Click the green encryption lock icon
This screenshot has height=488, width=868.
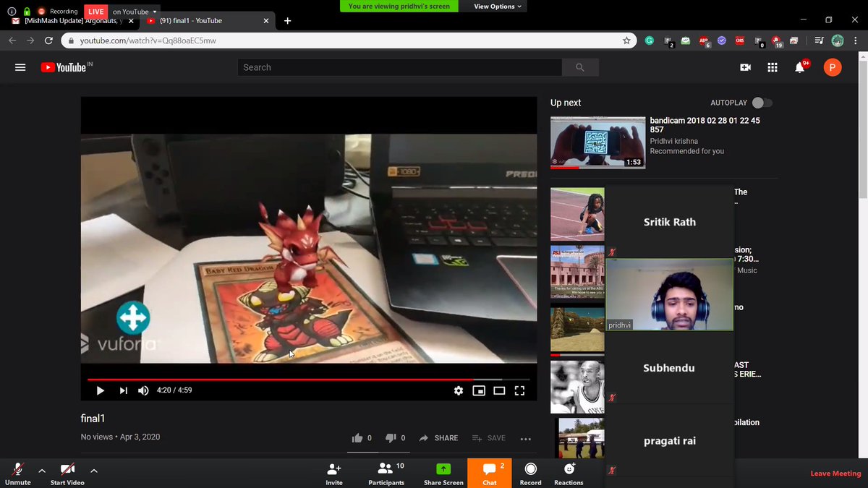tap(26, 12)
